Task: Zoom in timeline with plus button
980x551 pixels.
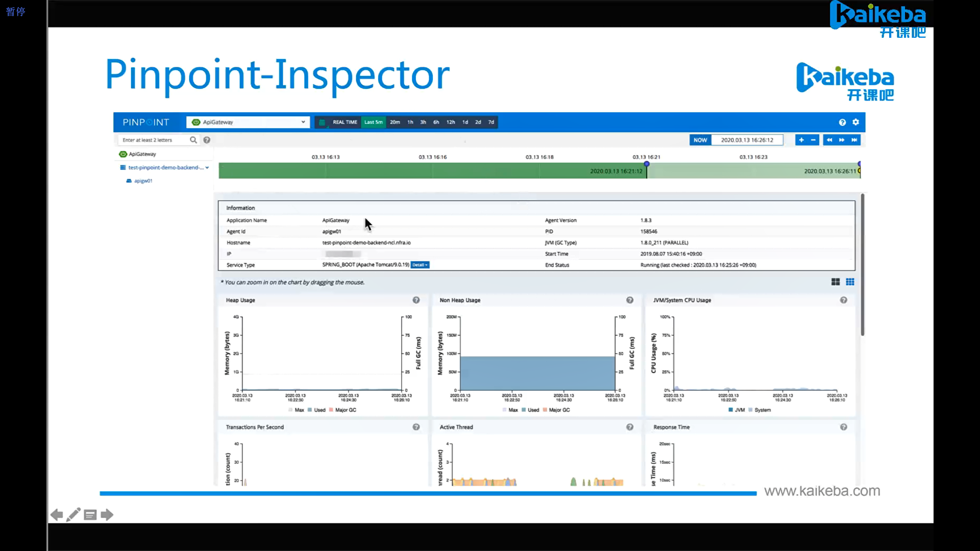Action: tap(801, 140)
